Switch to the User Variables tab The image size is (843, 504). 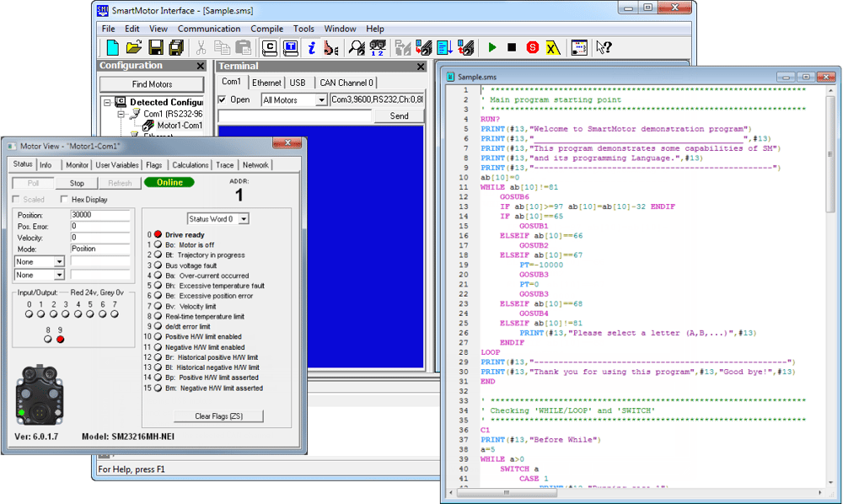[x=116, y=165]
